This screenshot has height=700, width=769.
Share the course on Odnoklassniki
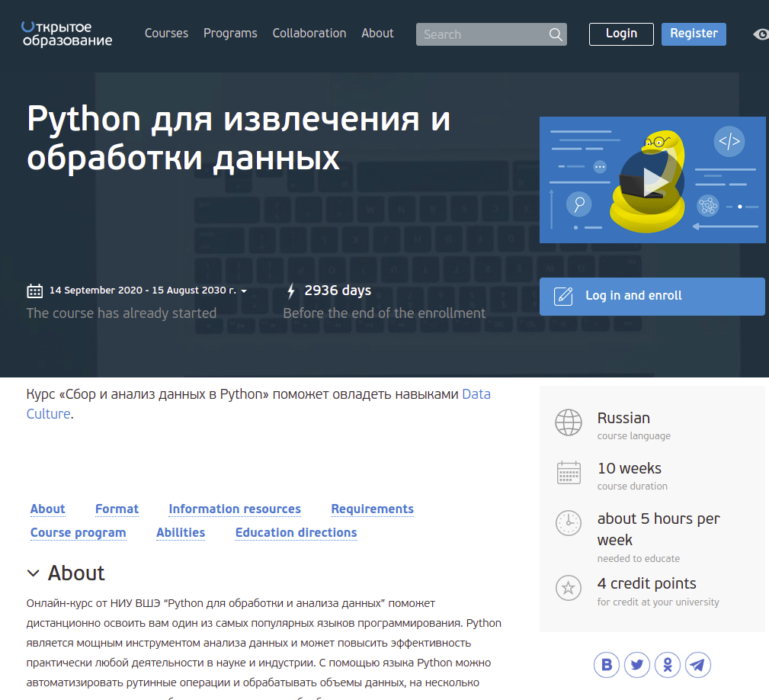pyautogui.click(x=668, y=665)
